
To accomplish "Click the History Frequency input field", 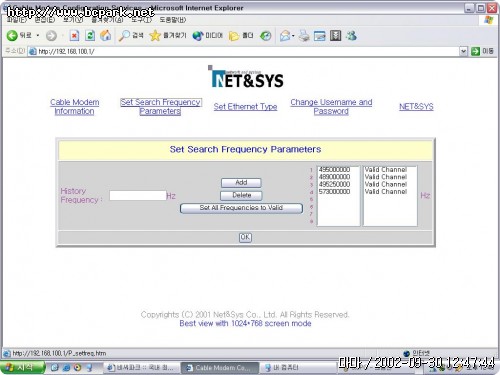I will click(138, 195).
